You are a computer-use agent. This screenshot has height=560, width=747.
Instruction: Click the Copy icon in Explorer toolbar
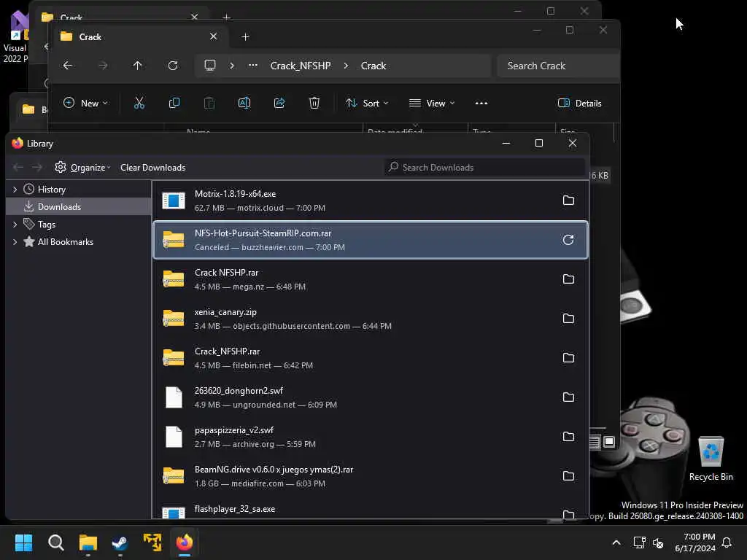[174, 103]
